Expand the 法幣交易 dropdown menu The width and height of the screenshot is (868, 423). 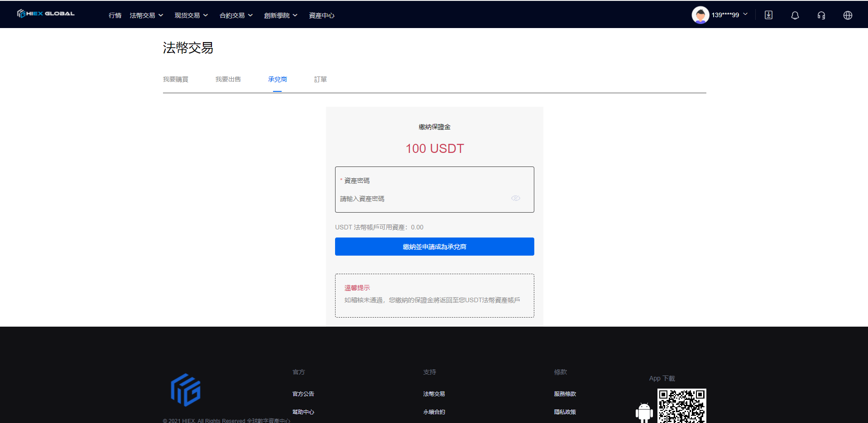146,15
